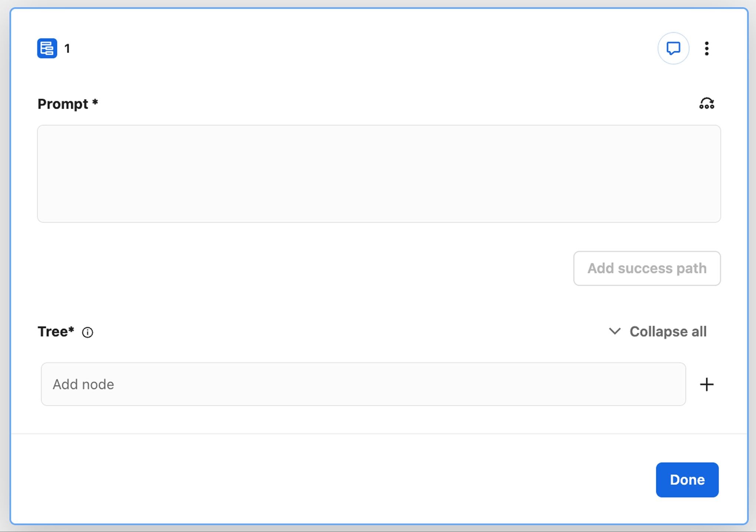
Task: Click the skip-logic arrow icon beside Prompt
Action: pyautogui.click(x=707, y=104)
